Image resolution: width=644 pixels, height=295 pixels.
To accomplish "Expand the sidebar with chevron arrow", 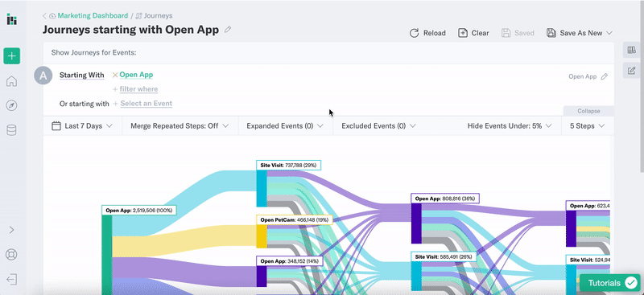I will [11, 230].
